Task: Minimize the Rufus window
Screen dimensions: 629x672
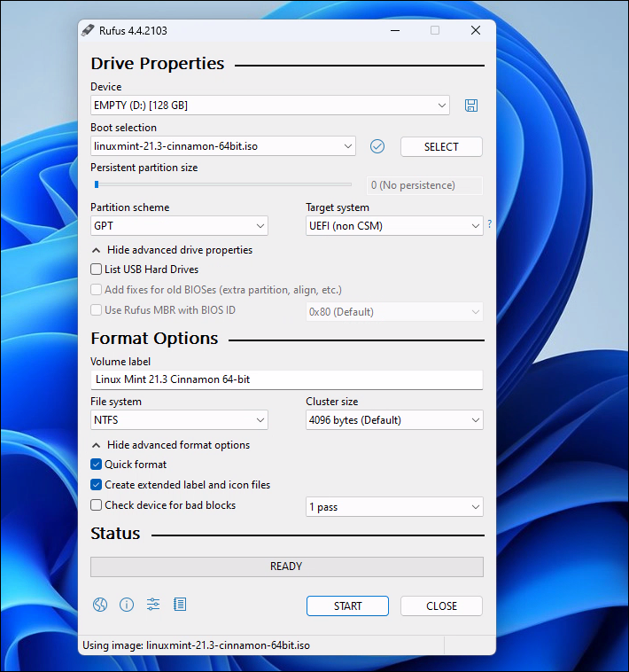Action: pyautogui.click(x=395, y=30)
